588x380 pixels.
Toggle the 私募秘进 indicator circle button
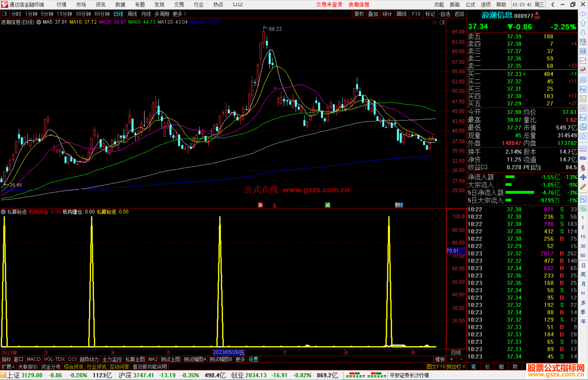coord(3,212)
